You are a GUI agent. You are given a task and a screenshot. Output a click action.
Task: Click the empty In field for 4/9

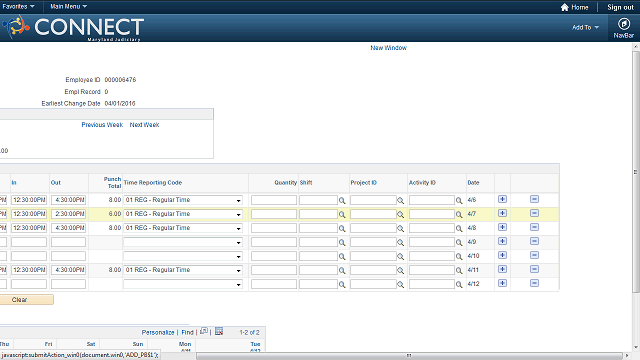[29, 242]
